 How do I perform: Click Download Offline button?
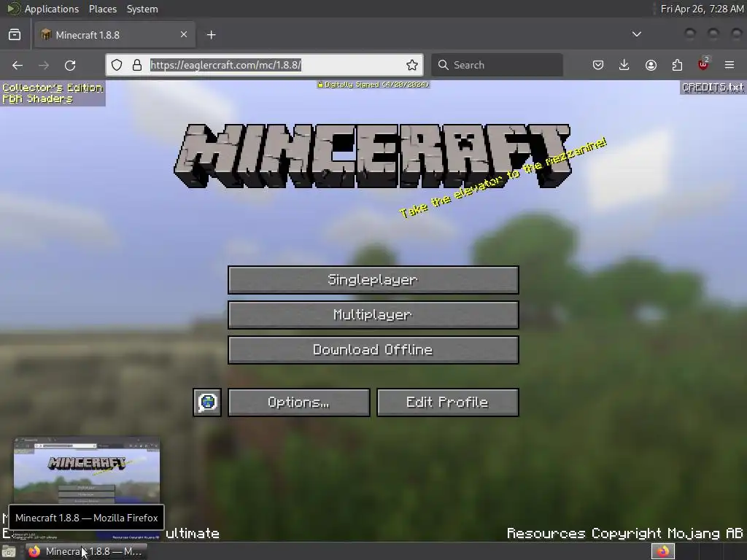(x=373, y=350)
